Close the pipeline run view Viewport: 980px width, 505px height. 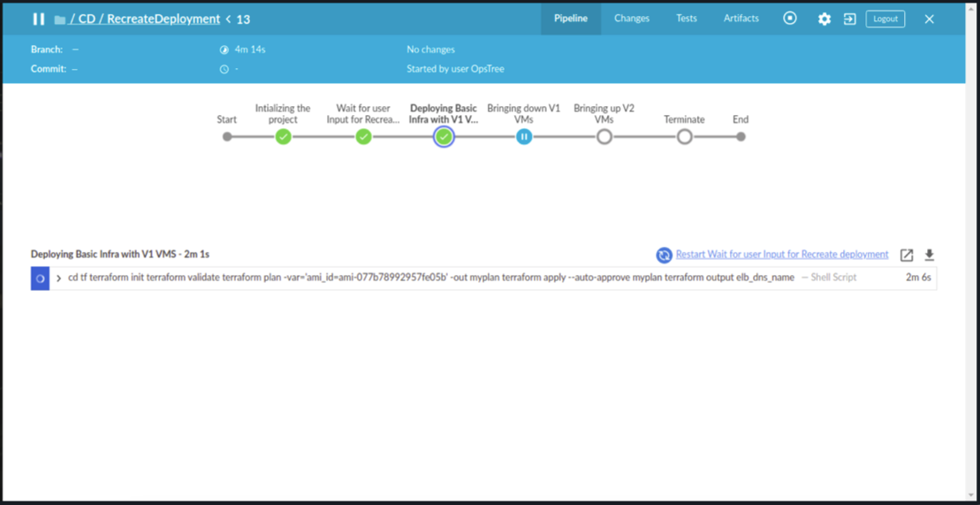(x=929, y=19)
